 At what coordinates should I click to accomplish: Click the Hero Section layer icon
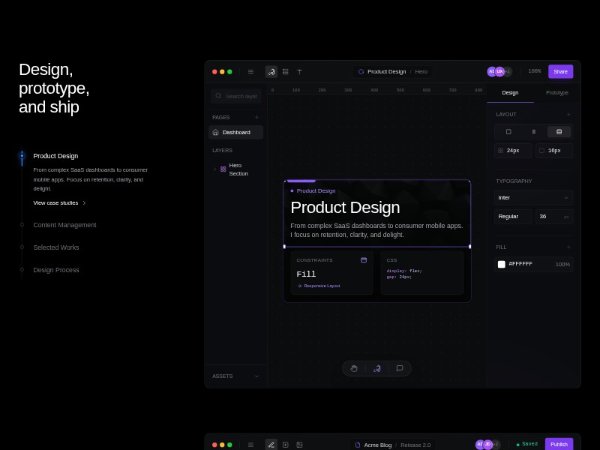click(223, 169)
